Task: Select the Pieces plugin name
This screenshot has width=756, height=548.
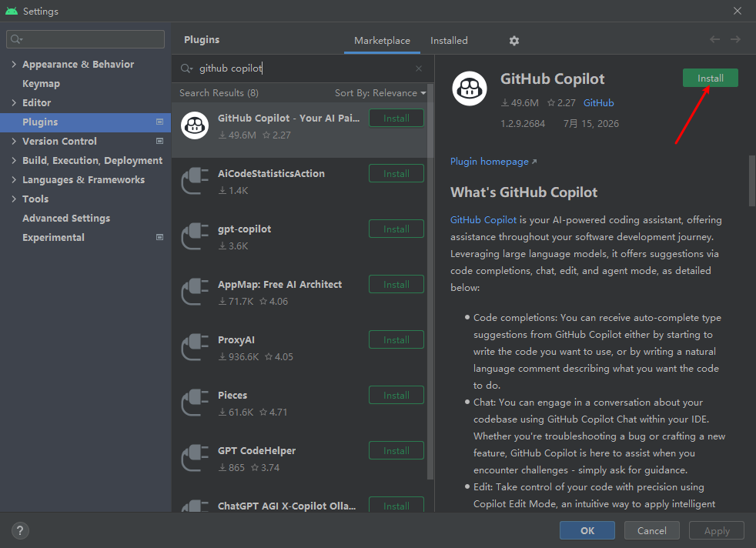Action: coord(232,395)
